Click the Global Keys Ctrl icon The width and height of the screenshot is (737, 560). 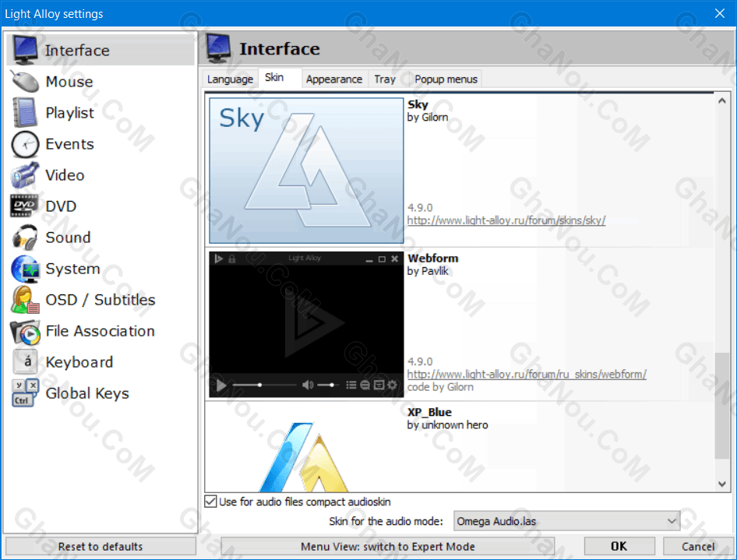coord(26,393)
